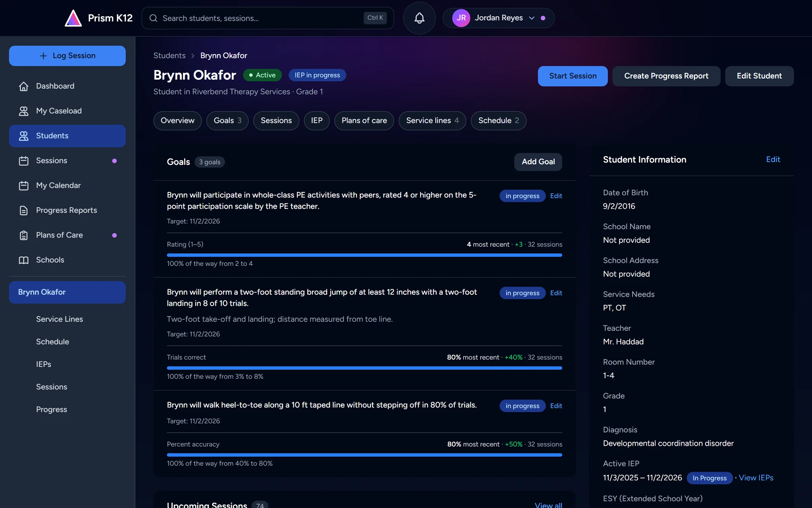Image resolution: width=812 pixels, height=508 pixels.
Task: Open Schedule in the sidebar submenu
Action: [x=52, y=342]
